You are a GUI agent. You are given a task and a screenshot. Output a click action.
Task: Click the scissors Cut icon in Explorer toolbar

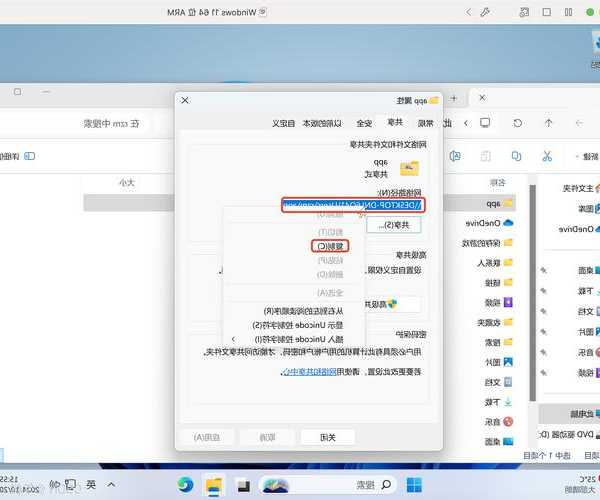coord(546,156)
